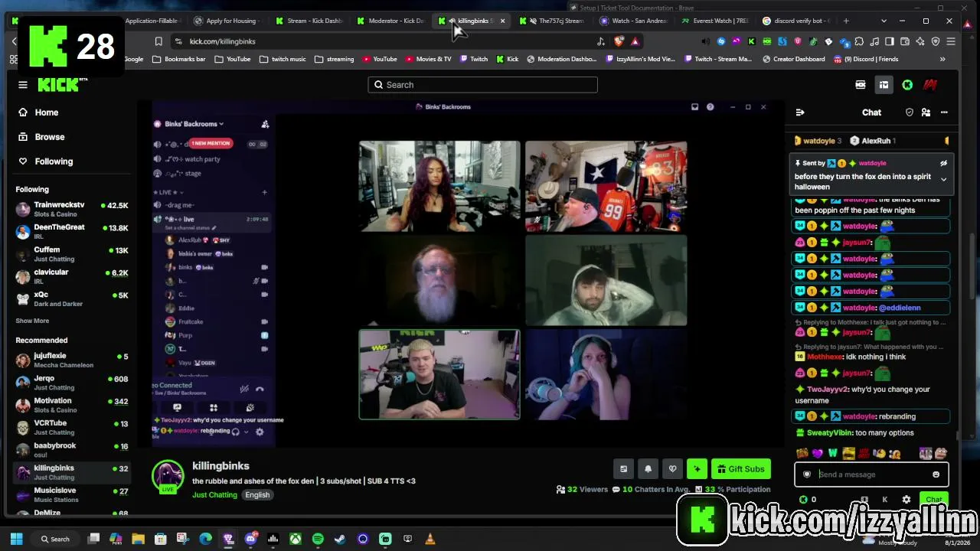Click the Just Chatting category link

click(214, 495)
